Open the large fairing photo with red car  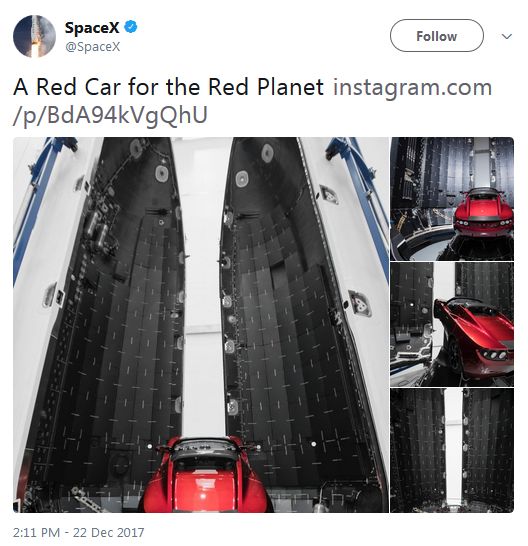click(x=201, y=325)
